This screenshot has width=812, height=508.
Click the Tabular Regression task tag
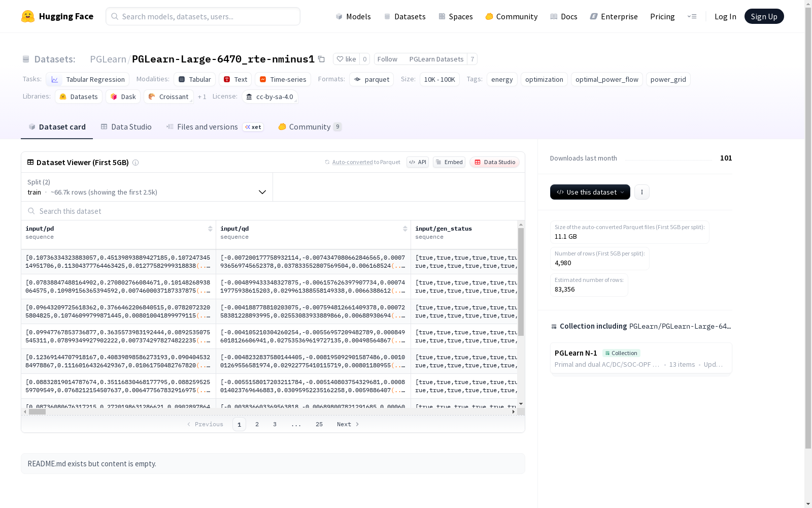click(88, 79)
